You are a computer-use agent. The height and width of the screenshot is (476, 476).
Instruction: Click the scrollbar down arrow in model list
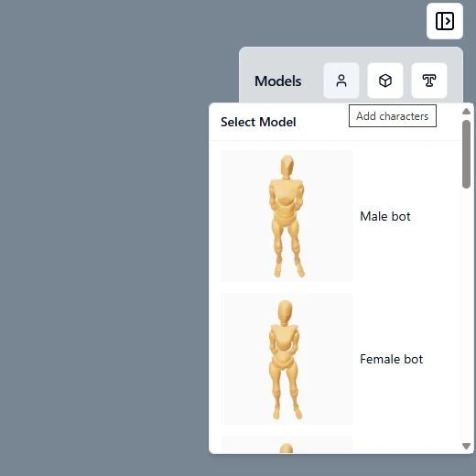coord(466,447)
